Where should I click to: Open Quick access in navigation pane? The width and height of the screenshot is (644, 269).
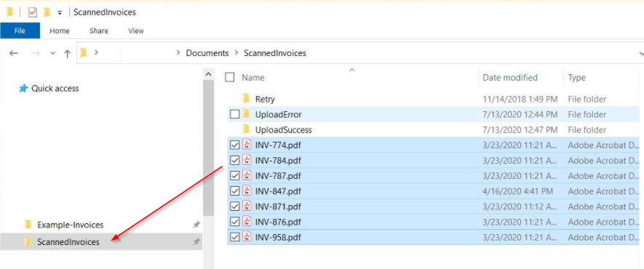coord(55,88)
